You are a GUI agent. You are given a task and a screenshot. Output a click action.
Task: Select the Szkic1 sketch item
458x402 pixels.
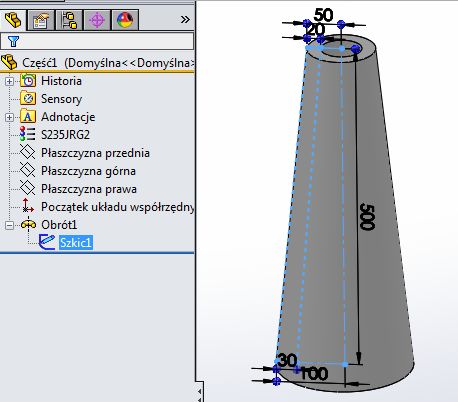coord(76,242)
